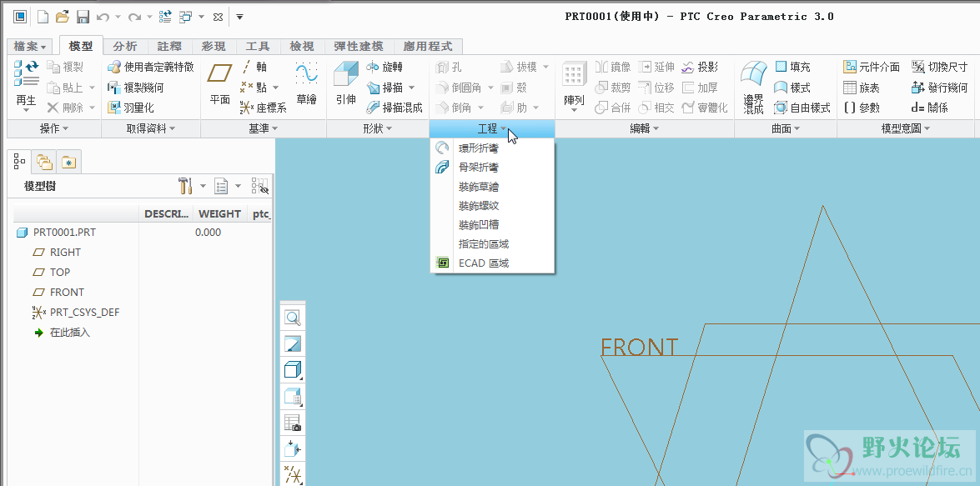
Task: Select the Axis (軸) tool
Action: pos(254,67)
